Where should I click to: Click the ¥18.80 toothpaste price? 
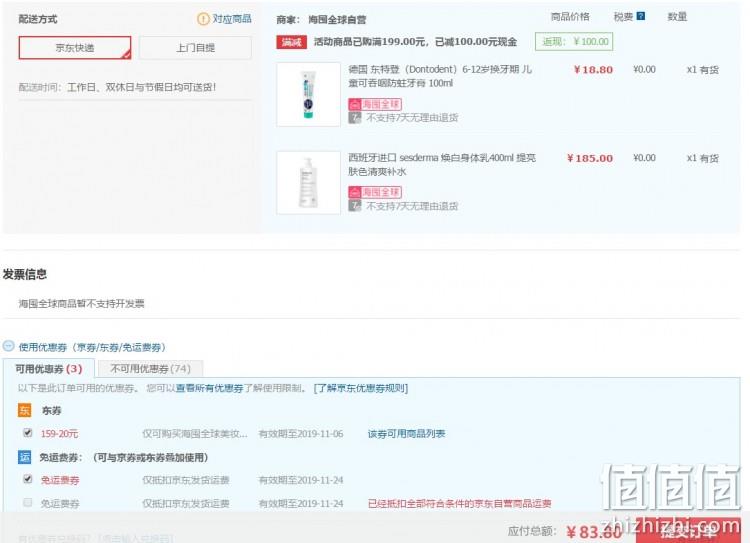click(x=593, y=70)
